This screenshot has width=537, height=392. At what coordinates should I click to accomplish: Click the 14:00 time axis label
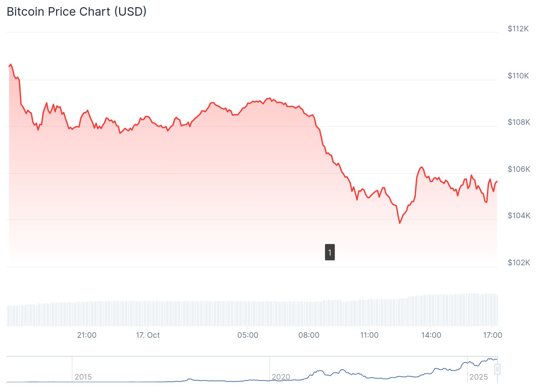pyautogui.click(x=431, y=335)
